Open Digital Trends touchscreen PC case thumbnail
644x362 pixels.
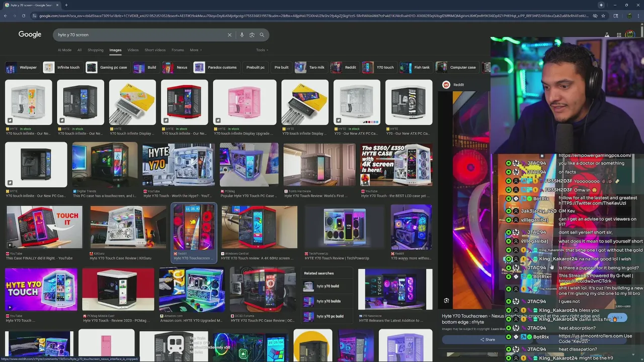(x=105, y=165)
